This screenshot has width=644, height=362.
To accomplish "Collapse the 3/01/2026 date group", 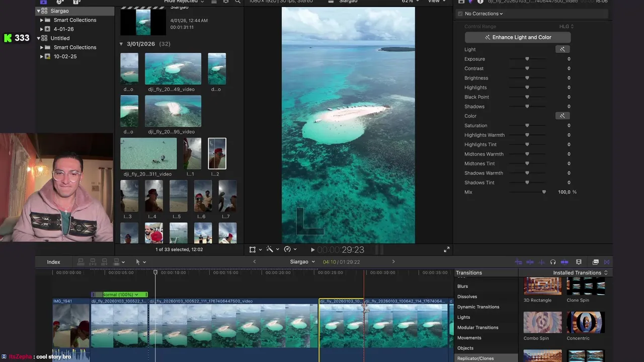I will [121, 44].
